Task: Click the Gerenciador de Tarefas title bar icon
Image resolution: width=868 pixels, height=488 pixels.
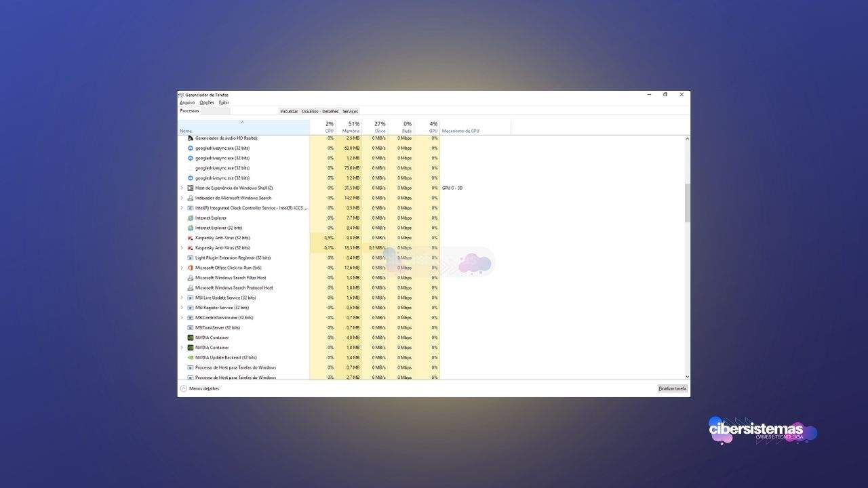Action: 181,95
